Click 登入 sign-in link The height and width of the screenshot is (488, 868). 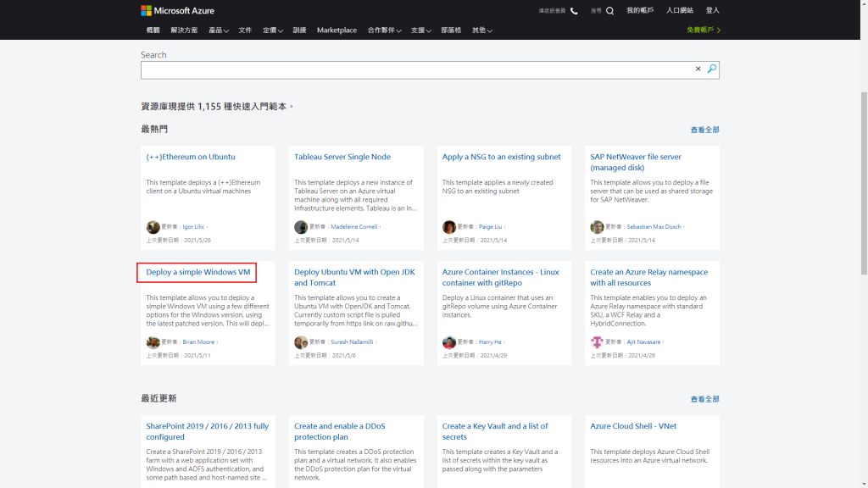[712, 10]
